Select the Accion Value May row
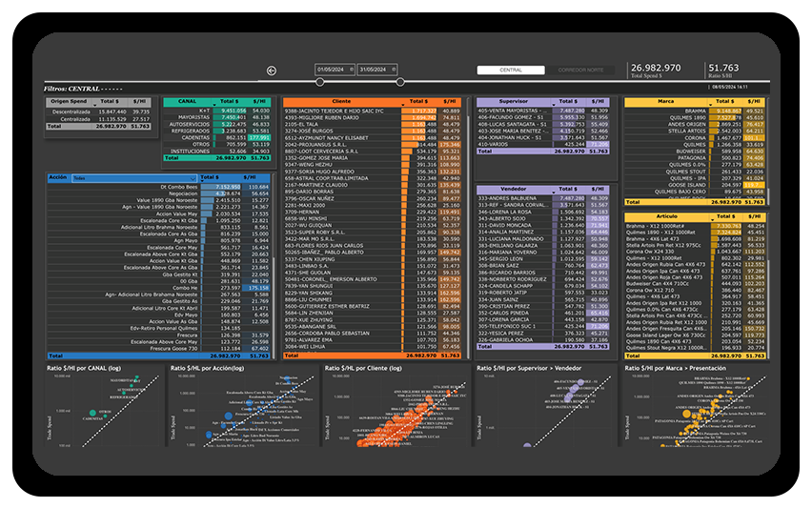This screenshot has height=508, width=812. click(x=158, y=213)
